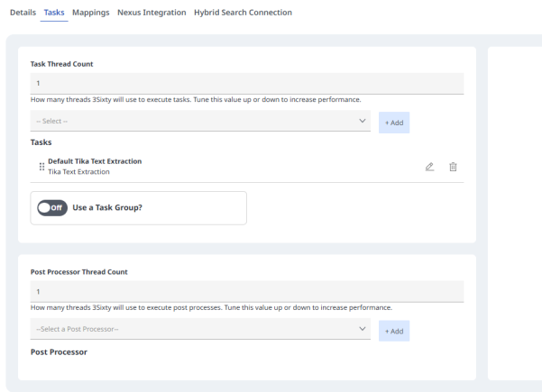Switch to the Details tab
The height and width of the screenshot is (392, 542).
pos(23,13)
